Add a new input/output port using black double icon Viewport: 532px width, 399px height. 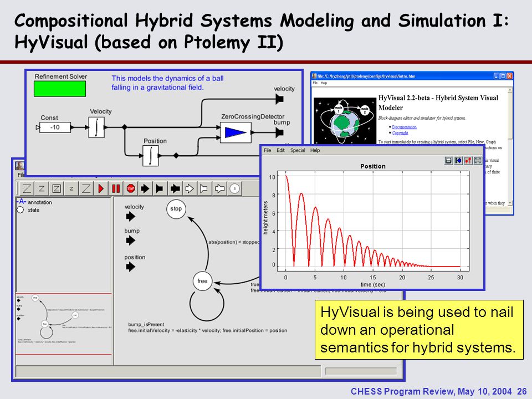(175, 188)
